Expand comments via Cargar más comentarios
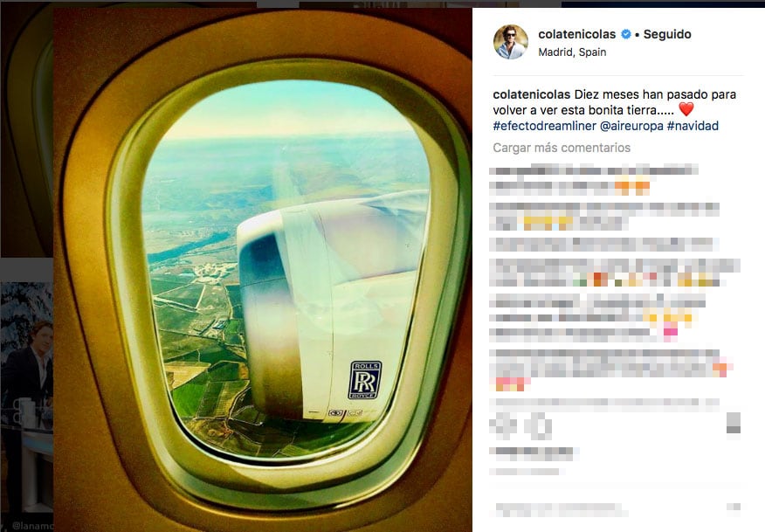765x532 pixels. click(x=562, y=148)
